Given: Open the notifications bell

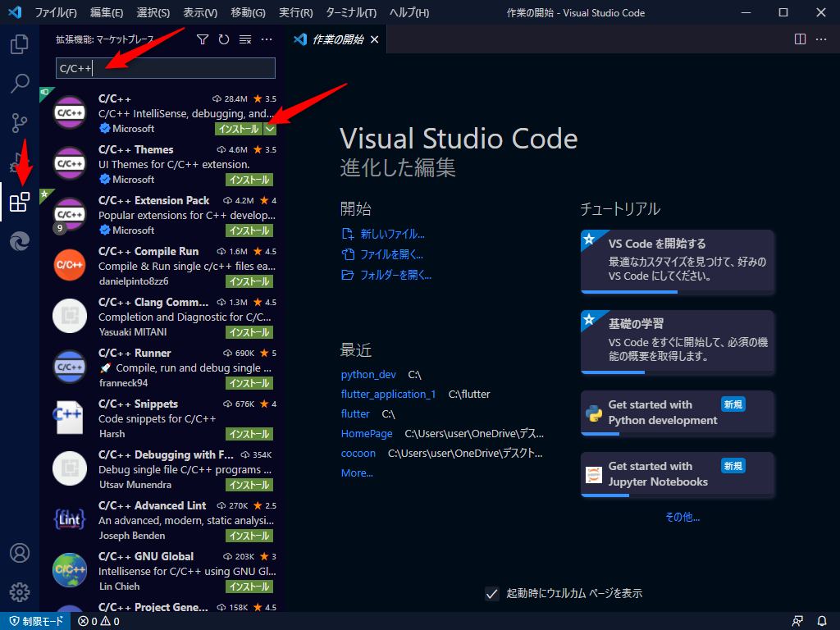Looking at the screenshot, I should click(822, 621).
